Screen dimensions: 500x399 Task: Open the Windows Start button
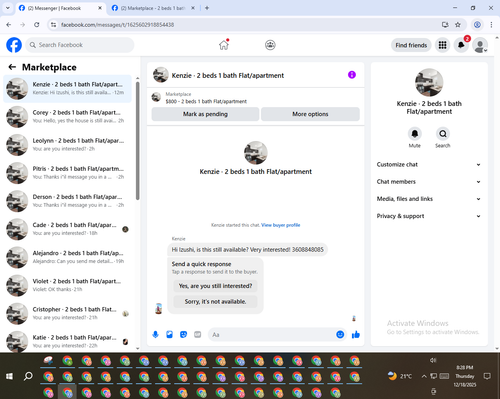(9, 376)
